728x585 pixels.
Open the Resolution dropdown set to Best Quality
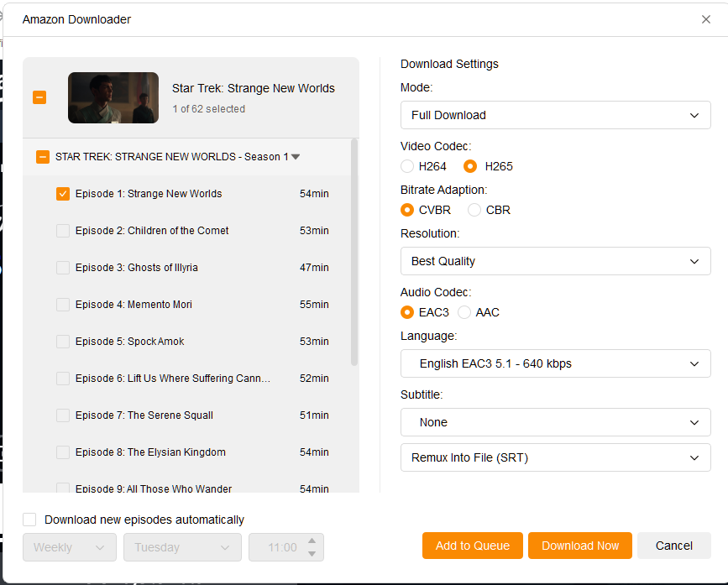(555, 261)
